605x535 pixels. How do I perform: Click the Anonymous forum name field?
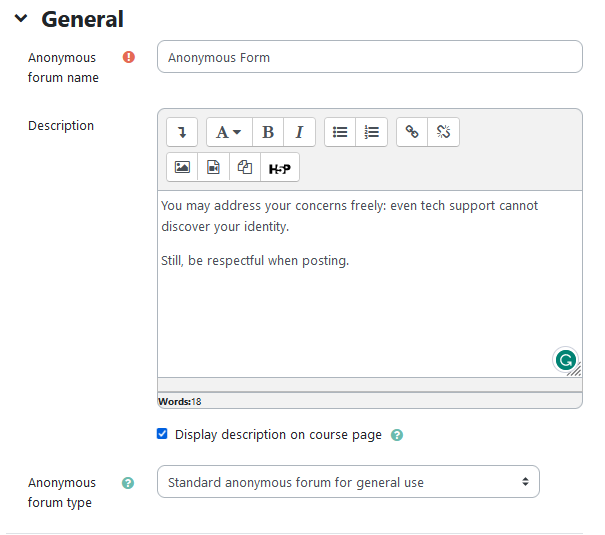(369, 57)
